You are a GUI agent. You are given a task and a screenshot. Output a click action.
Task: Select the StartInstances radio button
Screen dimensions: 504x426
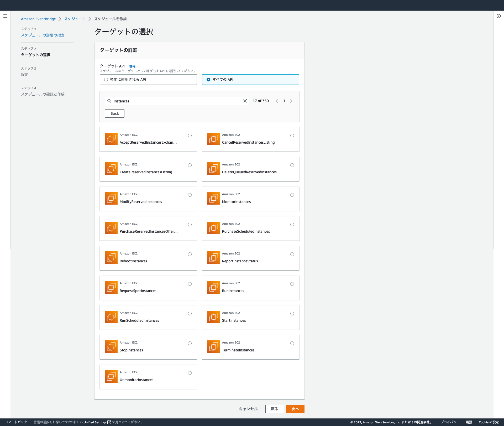tap(292, 314)
